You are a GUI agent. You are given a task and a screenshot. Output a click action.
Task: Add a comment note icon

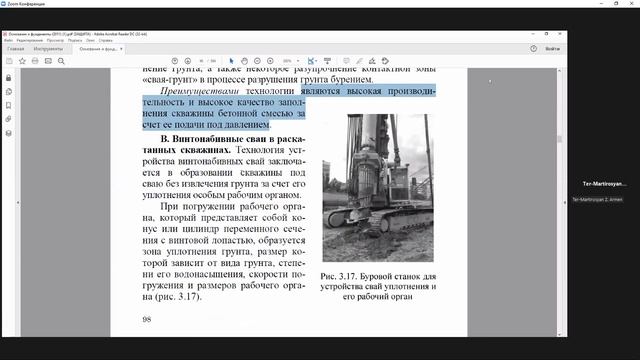coord(346,61)
